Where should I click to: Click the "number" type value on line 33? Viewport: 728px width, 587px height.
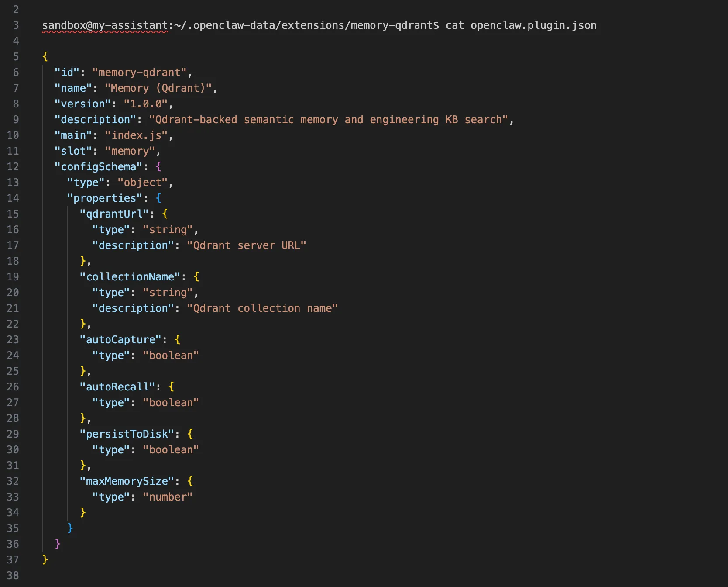point(168,497)
